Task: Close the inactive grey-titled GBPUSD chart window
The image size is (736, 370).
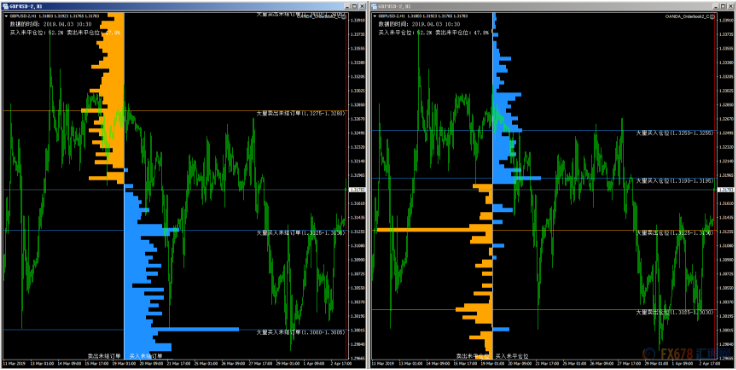Action: click(x=731, y=7)
